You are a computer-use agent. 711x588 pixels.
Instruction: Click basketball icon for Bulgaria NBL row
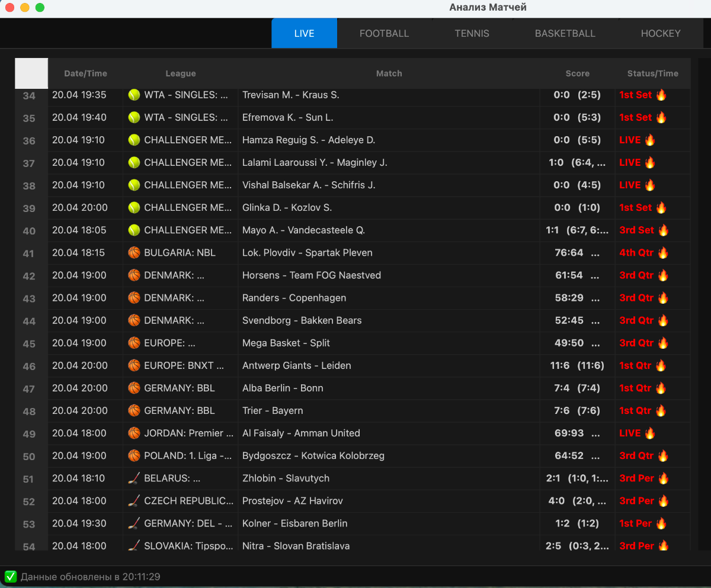pyautogui.click(x=134, y=253)
